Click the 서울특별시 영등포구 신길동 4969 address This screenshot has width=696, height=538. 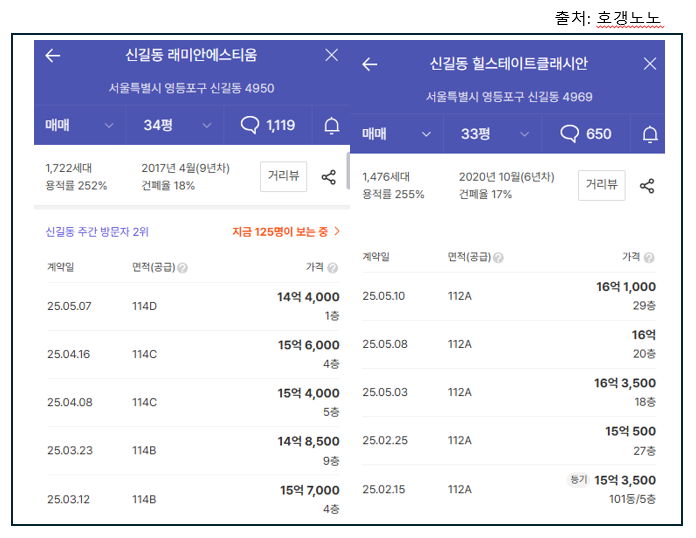[509, 97]
